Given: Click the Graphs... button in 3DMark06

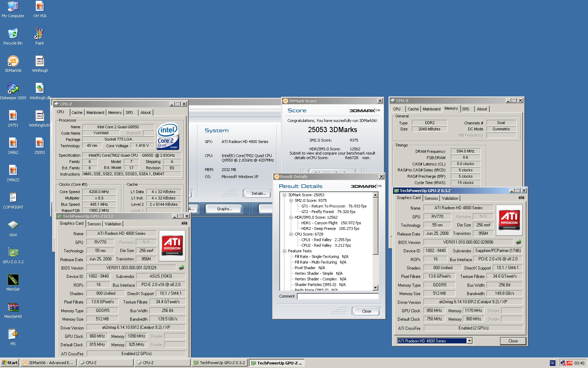Looking at the screenshot, I should click(224, 209).
